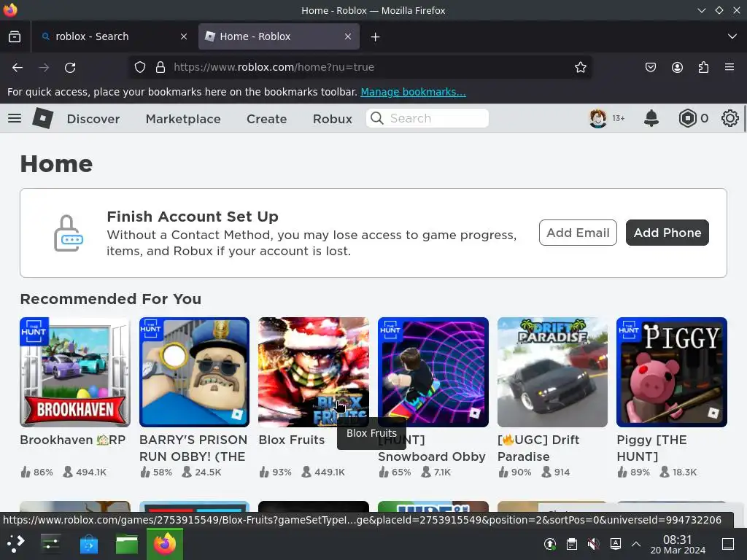This screenshot has height=560, width=747.
Task: Click the Roblox logo icon
Action: click(43, 118)
